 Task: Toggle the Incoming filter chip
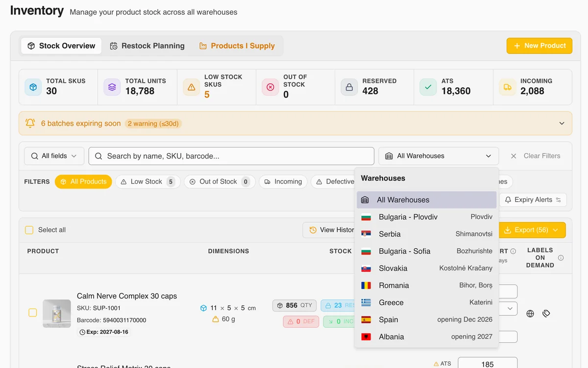click(283, 182)
